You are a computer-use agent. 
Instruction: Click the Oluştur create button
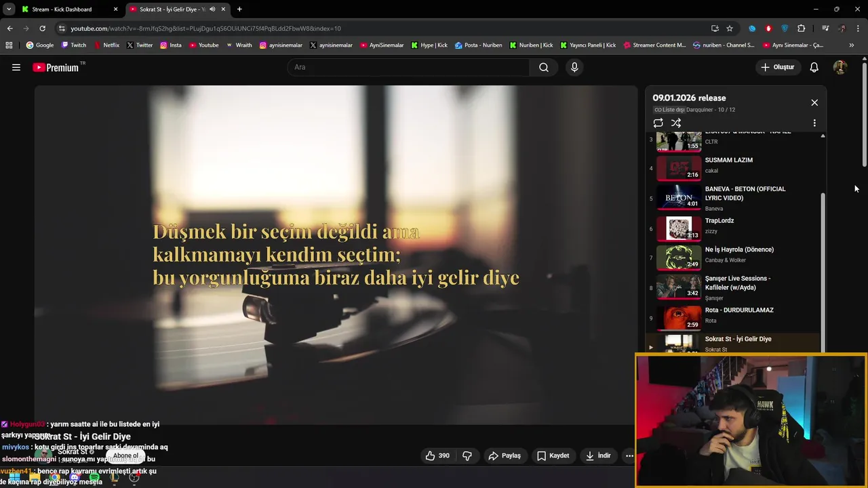(777, 67)
